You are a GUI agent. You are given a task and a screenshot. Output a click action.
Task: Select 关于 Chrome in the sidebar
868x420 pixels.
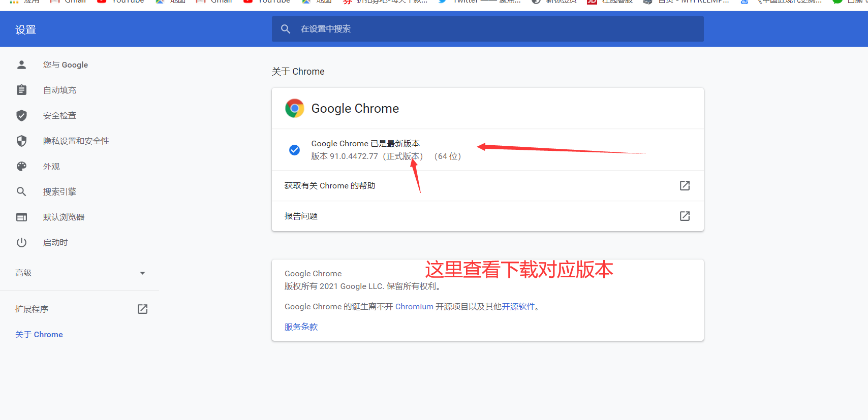point(39,334)
